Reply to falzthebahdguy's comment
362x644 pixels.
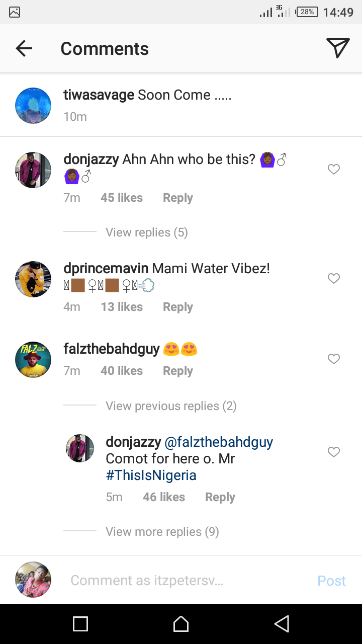point(177,371)
